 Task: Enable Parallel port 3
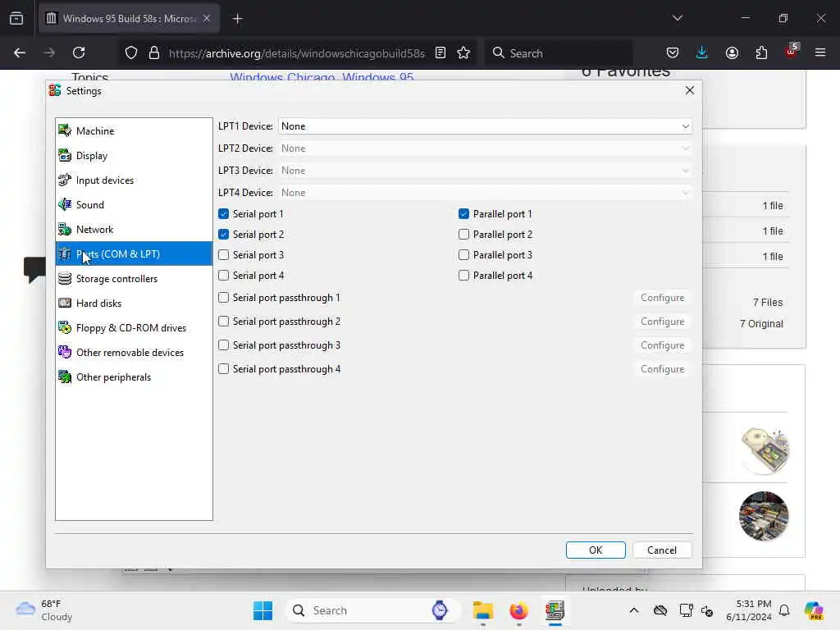(x=464, y=255)
